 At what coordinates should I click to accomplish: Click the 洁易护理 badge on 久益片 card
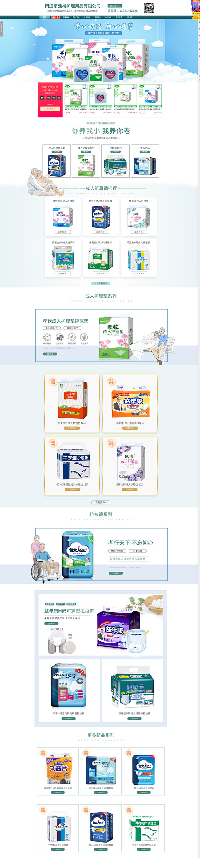[43, 753]
